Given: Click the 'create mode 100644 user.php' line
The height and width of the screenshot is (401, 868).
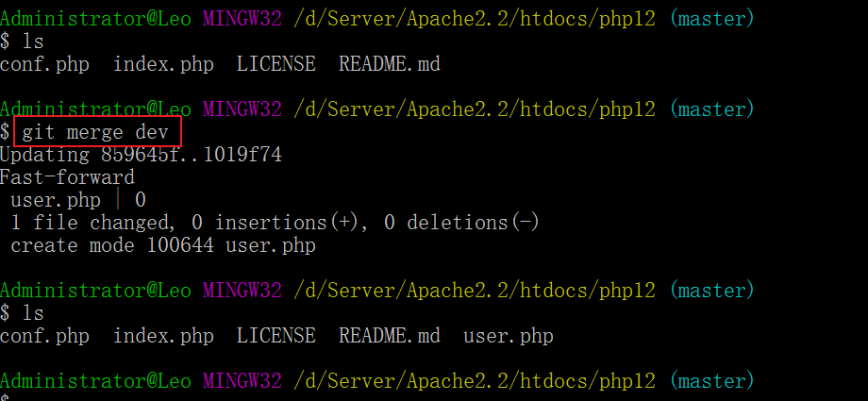Looking at the screenshot, I should 162,245.
